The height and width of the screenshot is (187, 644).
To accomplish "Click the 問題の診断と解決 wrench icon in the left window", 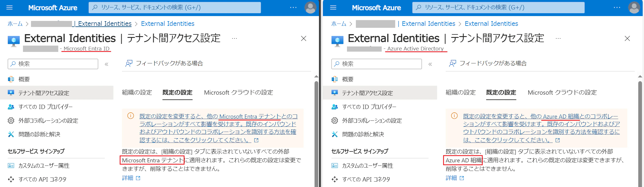I will (11, 134).
